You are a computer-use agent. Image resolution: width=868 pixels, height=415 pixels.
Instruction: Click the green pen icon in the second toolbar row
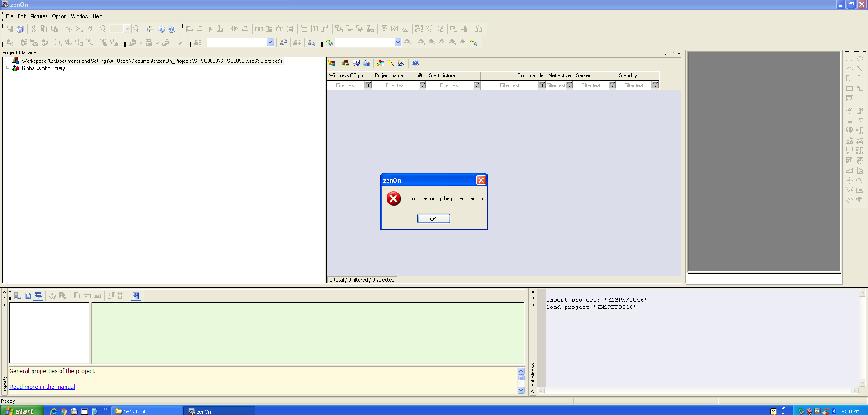pos(330,42)
